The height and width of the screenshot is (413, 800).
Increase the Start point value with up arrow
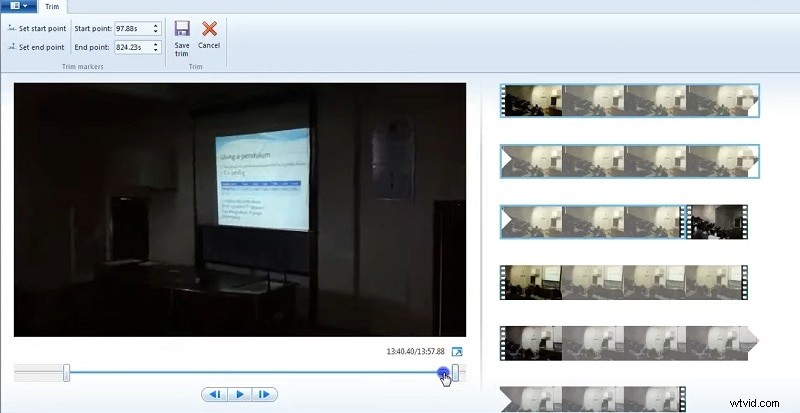click(x=156, y=26)
